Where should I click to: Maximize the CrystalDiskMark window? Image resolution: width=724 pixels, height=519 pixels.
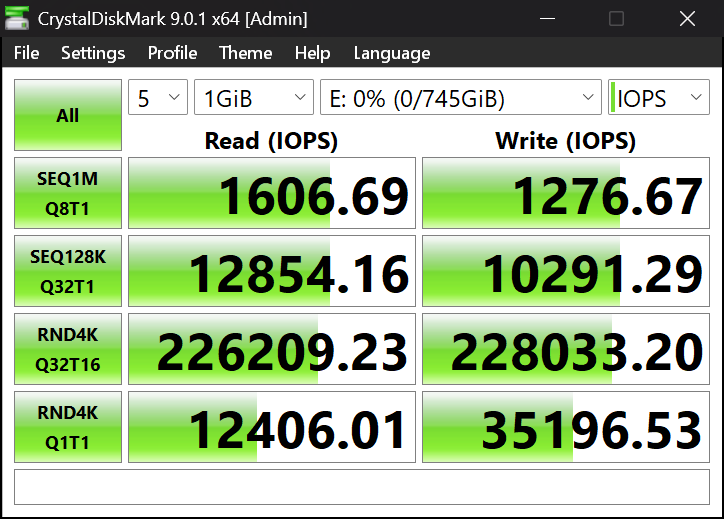[616, 18]
